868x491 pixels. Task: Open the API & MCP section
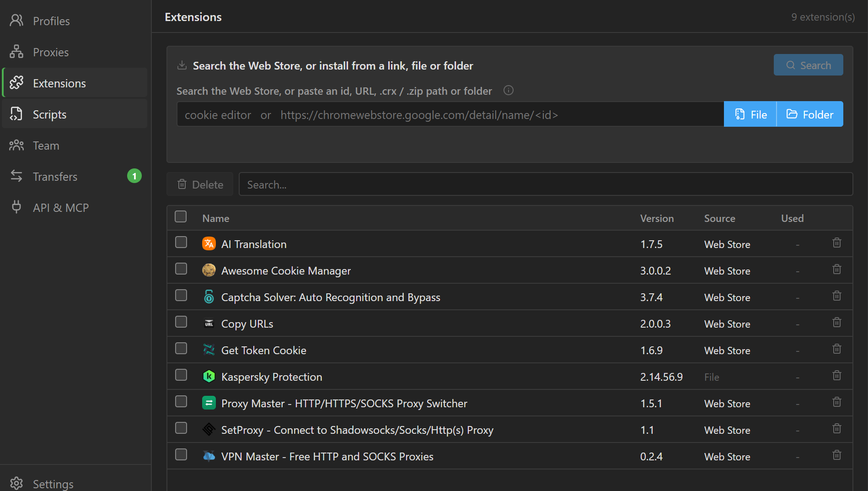pyautogui.click(x=75, y=207)
